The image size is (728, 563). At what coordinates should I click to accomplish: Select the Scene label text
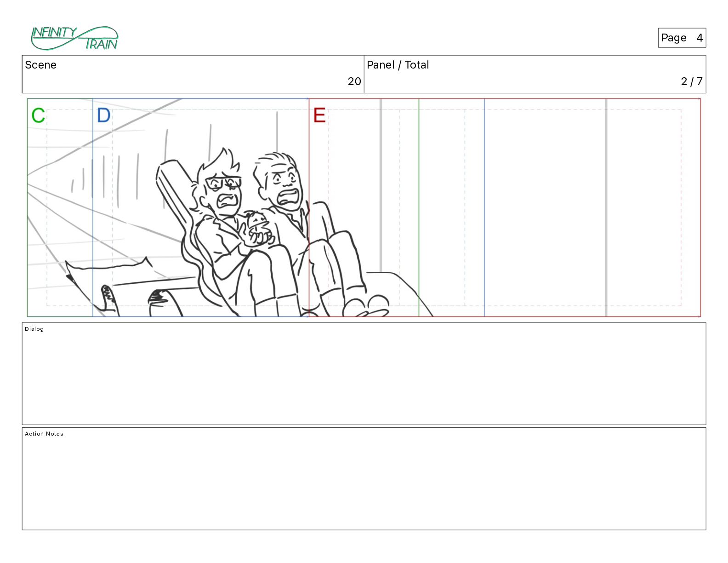pyautogui.click(x=40, y=65)
